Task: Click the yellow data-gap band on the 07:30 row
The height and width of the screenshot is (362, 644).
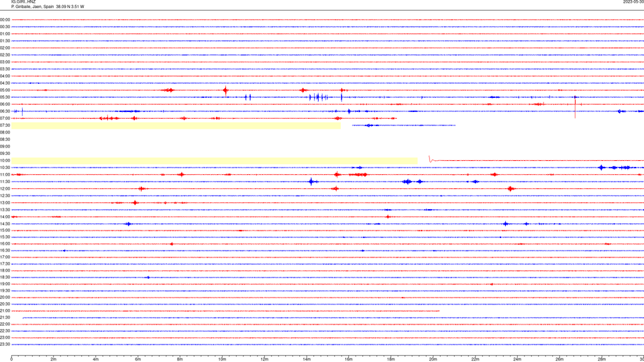Action: click(176, 125)
